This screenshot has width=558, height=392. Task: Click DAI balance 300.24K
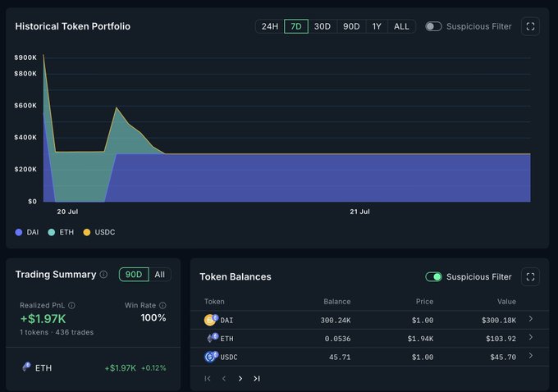336,320
